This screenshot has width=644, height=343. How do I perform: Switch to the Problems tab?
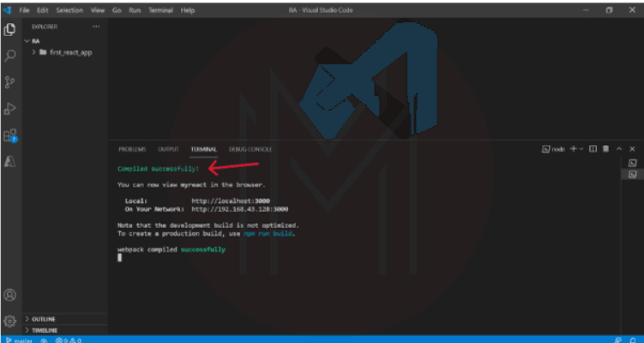point(132,149)
